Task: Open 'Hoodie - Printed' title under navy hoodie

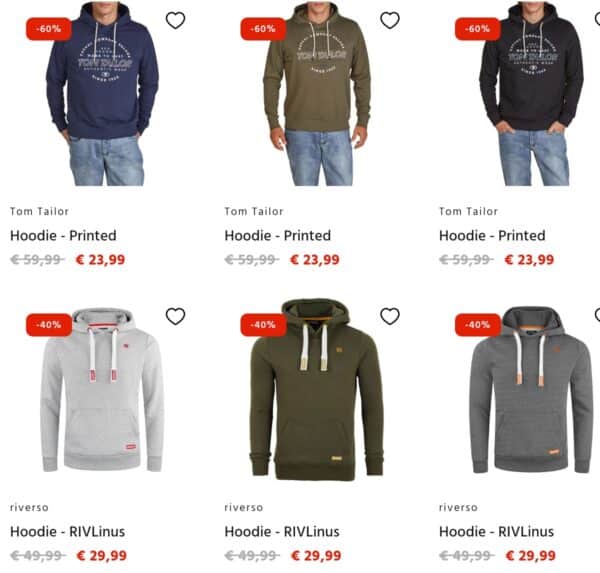Action: tap(63, 235)
